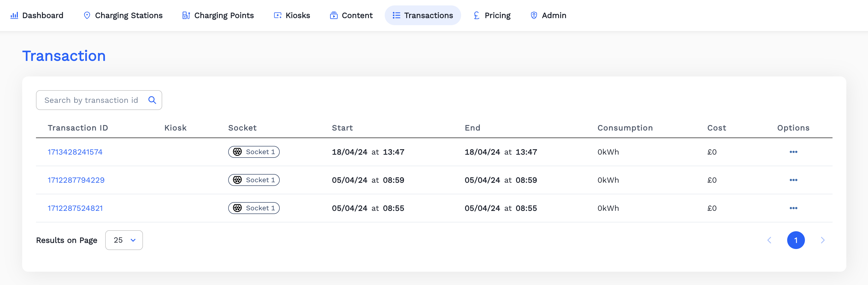Open the options menu for transaction 1712287794229
Image resolution: width=868 pixels, height=285 pixels.
click(794, 180)
